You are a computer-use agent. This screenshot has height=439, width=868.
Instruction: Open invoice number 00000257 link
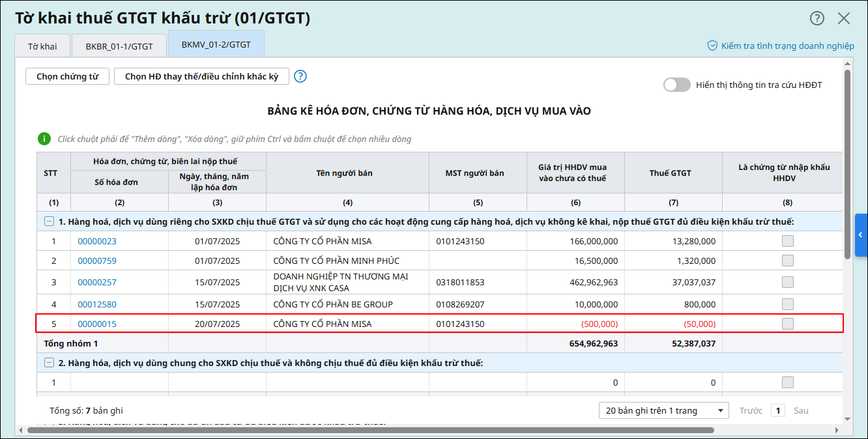97,283
